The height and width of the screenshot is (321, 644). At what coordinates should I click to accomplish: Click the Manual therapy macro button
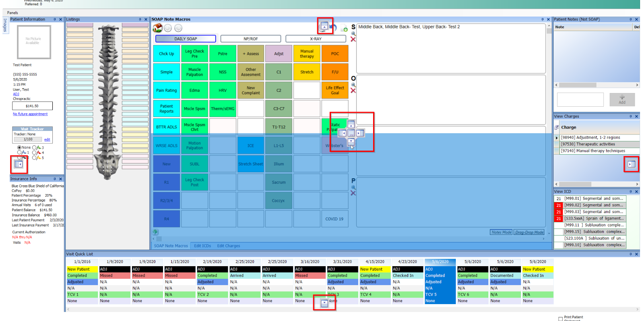point(307,54)
